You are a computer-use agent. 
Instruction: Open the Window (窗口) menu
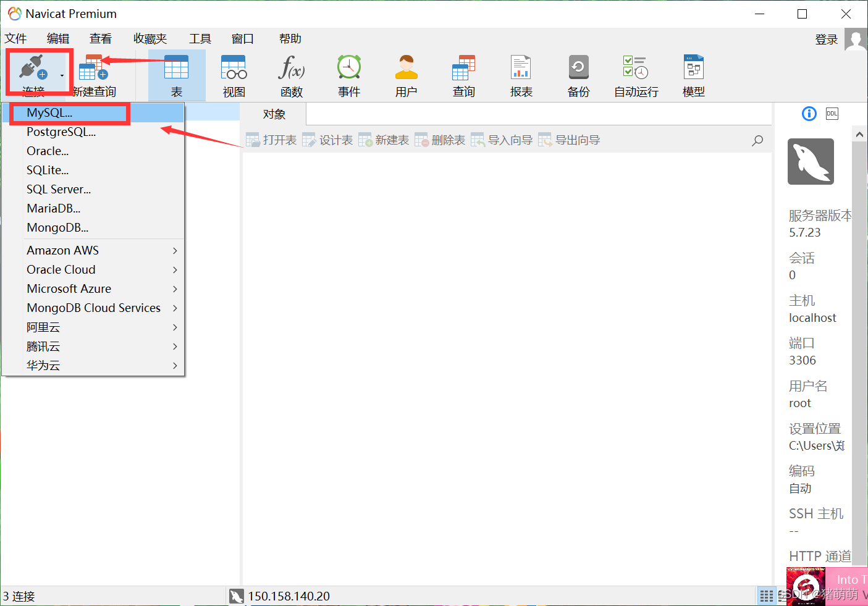pyautogui.click(x=243, y=39)
